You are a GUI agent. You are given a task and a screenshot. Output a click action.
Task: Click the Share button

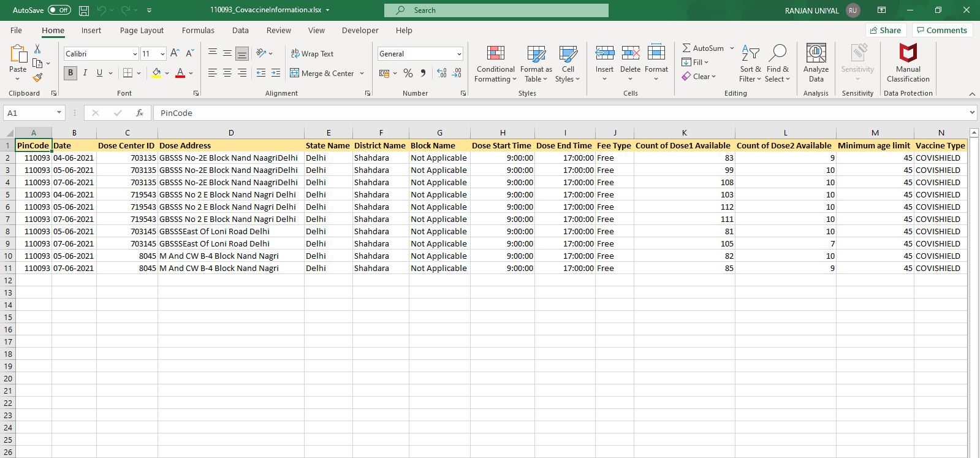click(x=886, y=31)
